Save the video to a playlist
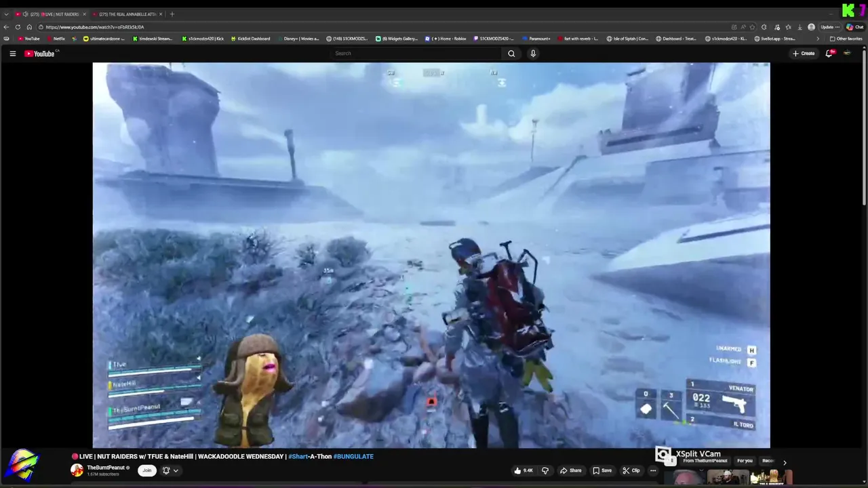 point(602,470)
